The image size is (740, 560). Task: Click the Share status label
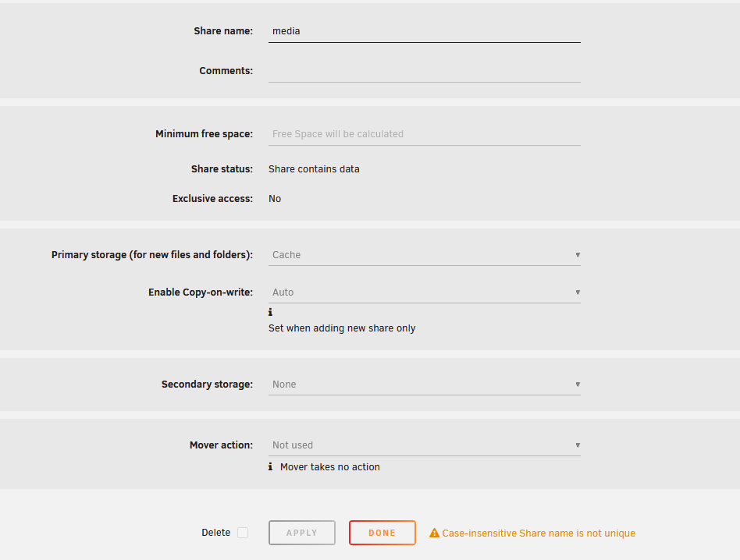coord(222,168)
